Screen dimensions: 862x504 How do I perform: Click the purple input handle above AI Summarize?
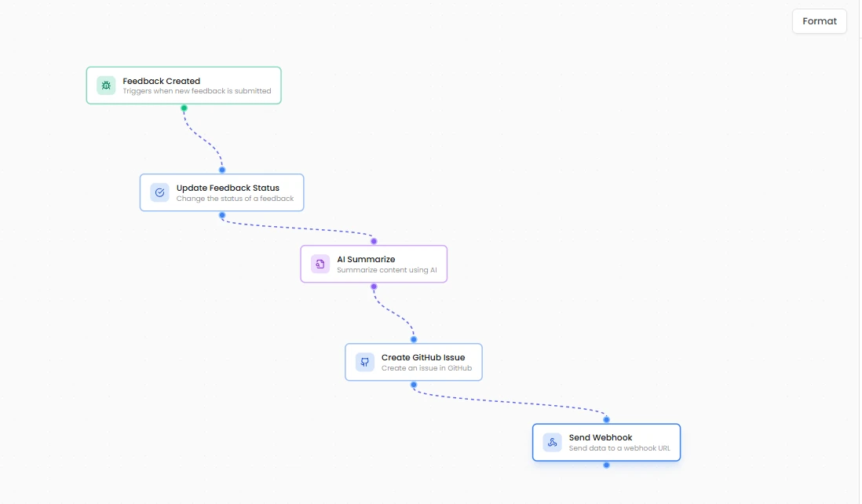[x=374, y=241]
